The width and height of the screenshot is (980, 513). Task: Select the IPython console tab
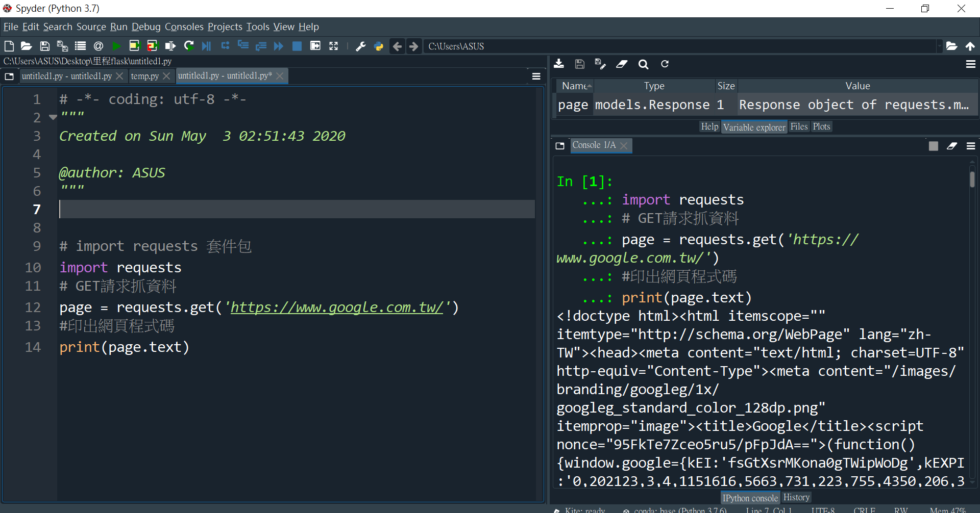(x=750, y=498)
